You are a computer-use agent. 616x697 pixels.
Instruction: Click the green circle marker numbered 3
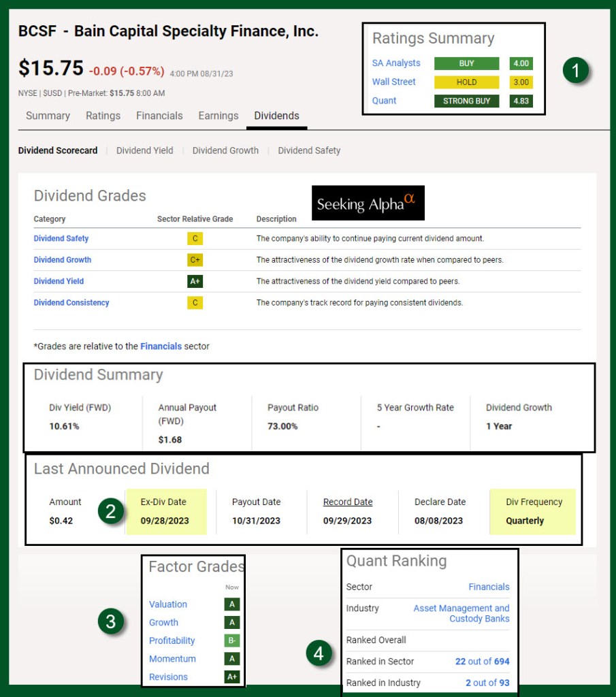click(111, 622)
